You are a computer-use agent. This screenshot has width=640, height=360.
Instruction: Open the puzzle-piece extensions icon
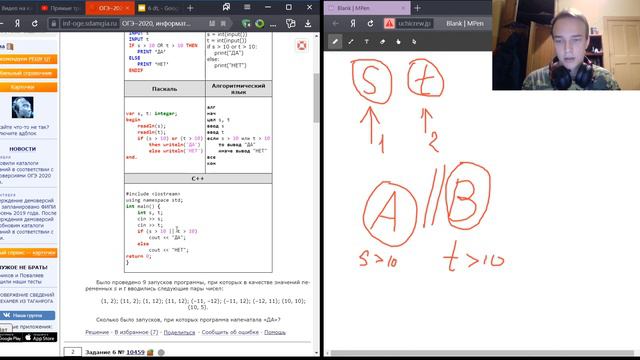[291, 24]
